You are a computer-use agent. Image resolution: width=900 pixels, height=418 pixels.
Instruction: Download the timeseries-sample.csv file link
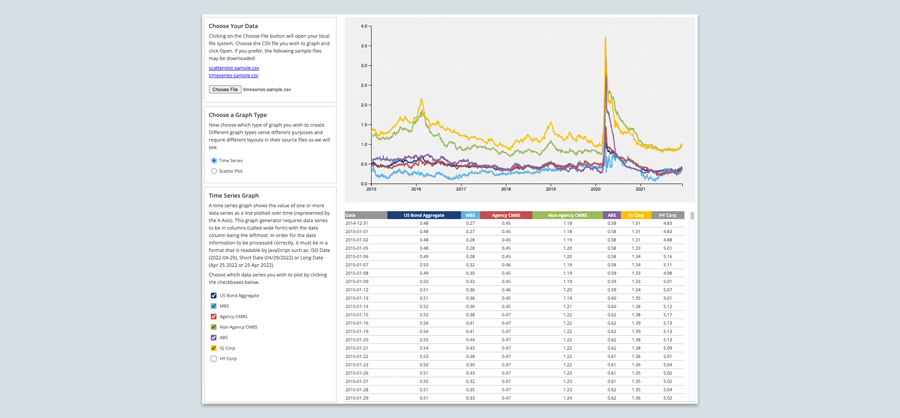coord(233,75)
